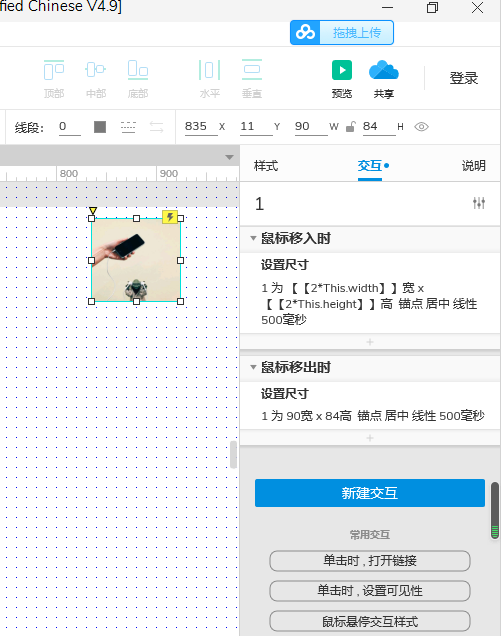Image resolution: width=501 pixels, height=636 pixels.
Task: Open the Share (共享) cloud icon
Action: click(383, 70)
